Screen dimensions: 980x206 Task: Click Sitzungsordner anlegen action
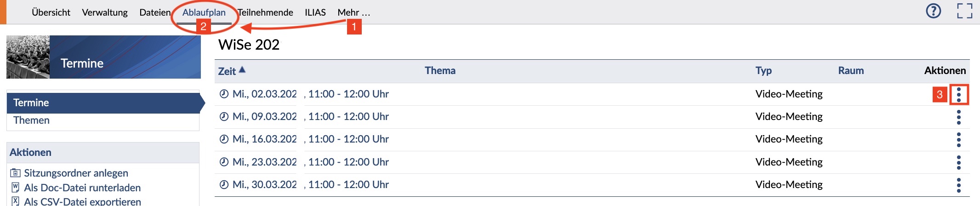pos(76,173)
